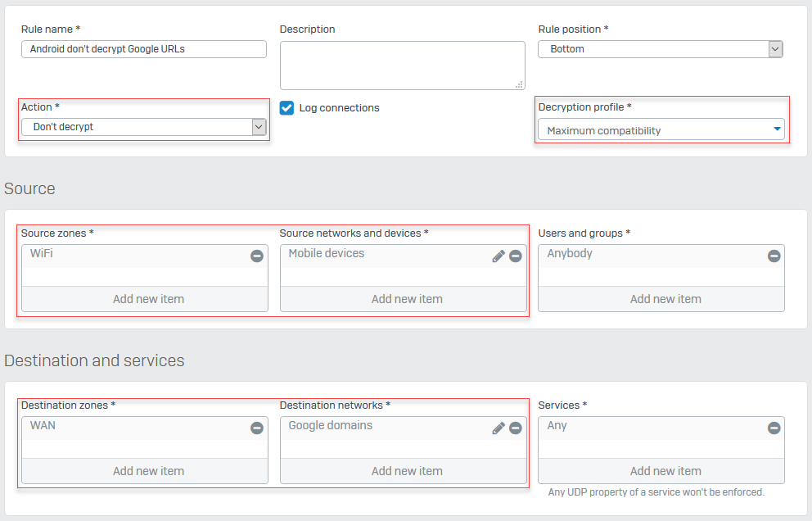Image resolution: width=812 pixels, height=521 pixels.
Task: Add new item under Destination zones
Action: pyautogui.click(x=144, y=470)
